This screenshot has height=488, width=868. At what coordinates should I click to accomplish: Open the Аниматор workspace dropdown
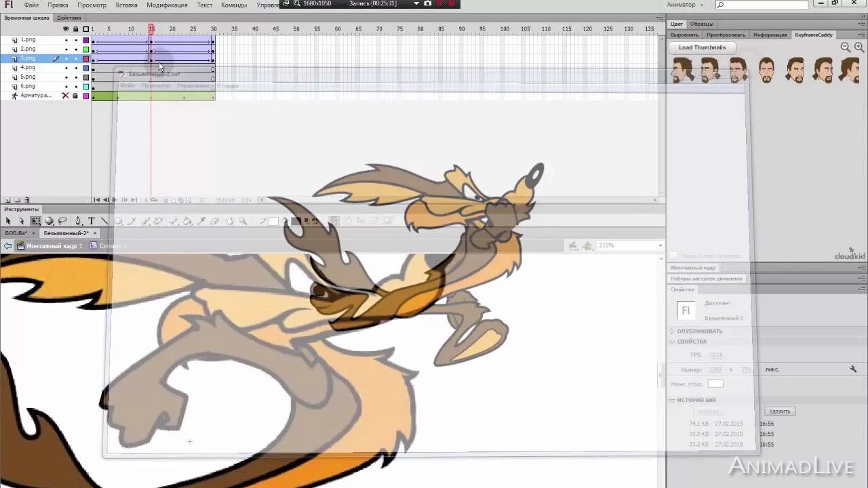coord(686,5)
